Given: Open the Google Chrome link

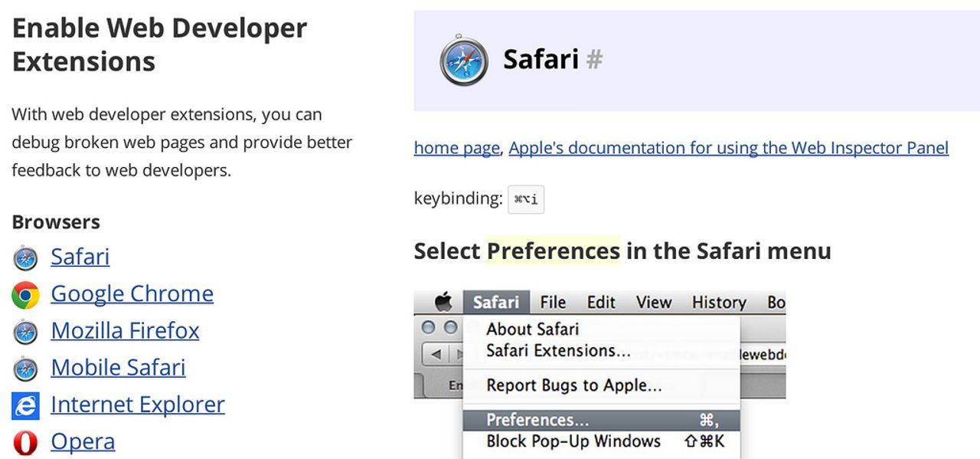Looking at the screenshot, I should (x=132, y=293).
